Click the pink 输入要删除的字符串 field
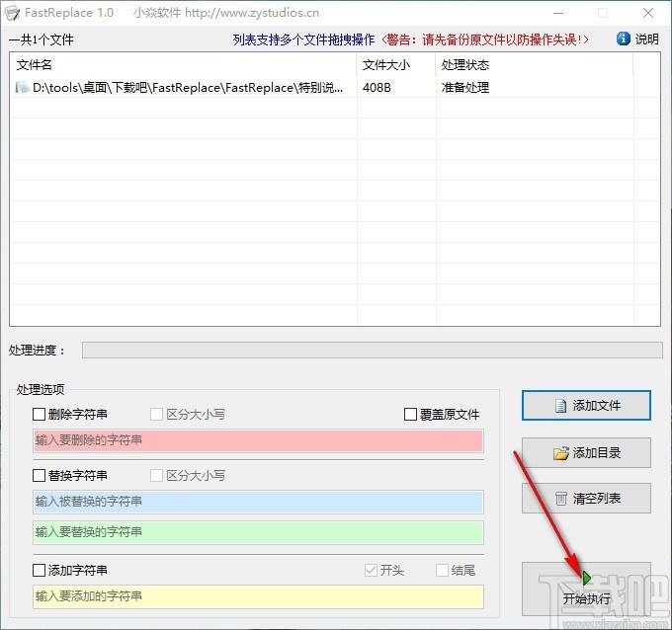 [258, 440]
